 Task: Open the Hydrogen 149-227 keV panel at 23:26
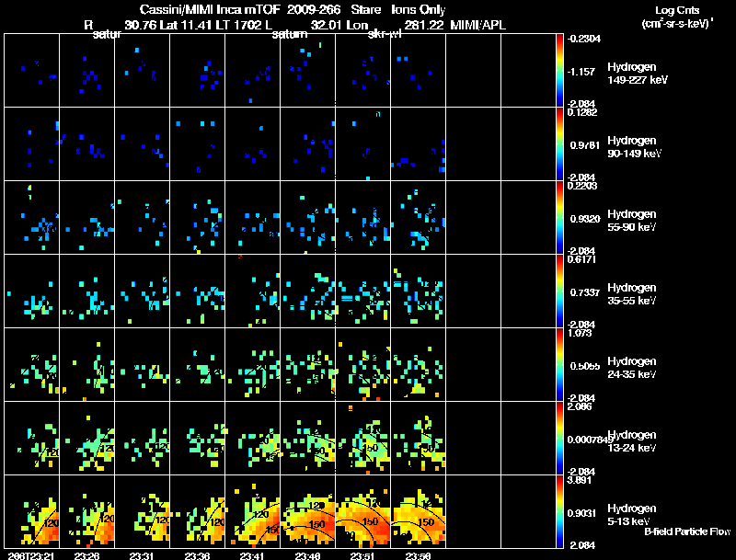86,71
